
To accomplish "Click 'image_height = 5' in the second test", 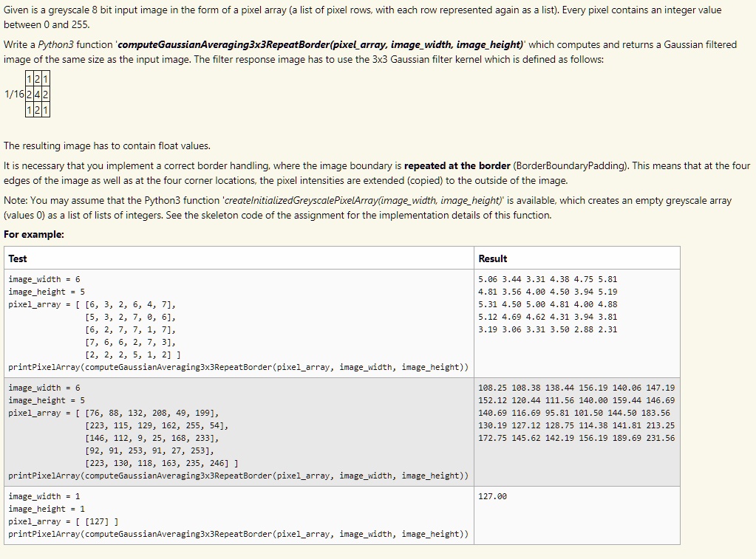I will click(47, 400).
